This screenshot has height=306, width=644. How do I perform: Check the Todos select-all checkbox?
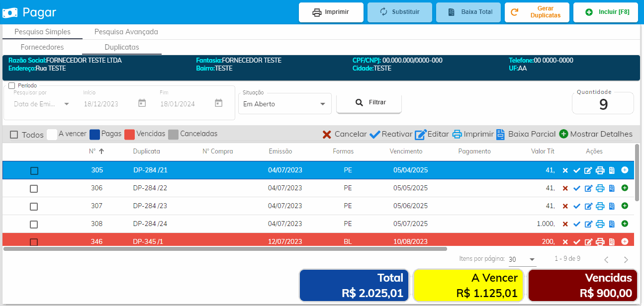pyautogui.click(x=14, y=135)
